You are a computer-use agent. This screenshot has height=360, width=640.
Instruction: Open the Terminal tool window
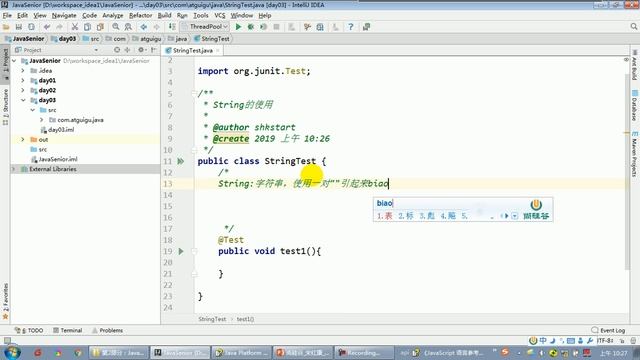(67, 330)
